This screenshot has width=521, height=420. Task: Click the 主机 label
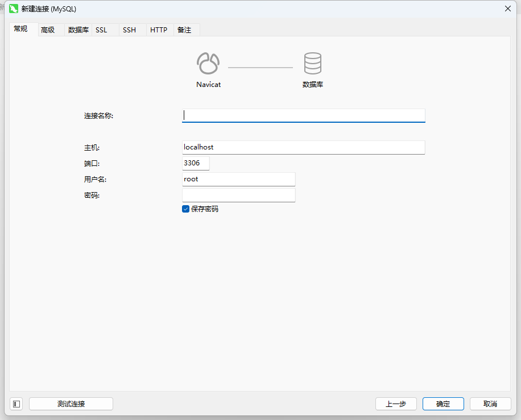pyautogui.click(x=92, y=148)
